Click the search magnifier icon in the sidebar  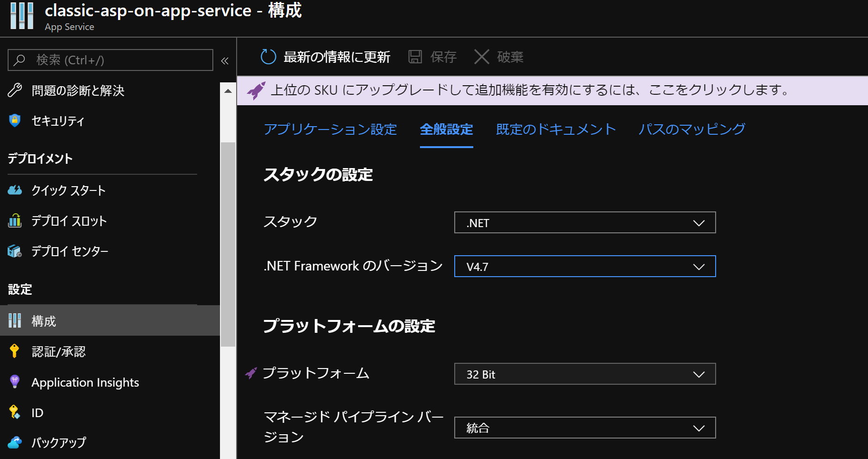[19, 60]
